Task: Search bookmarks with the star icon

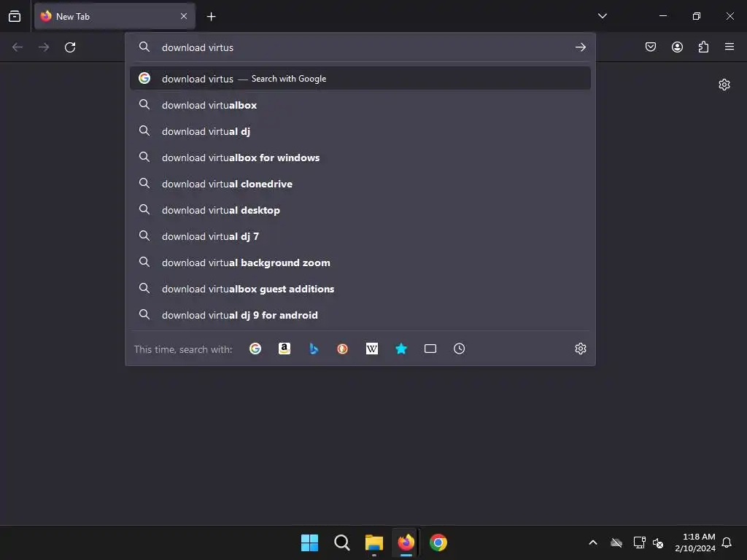Action: click(401, 349)
